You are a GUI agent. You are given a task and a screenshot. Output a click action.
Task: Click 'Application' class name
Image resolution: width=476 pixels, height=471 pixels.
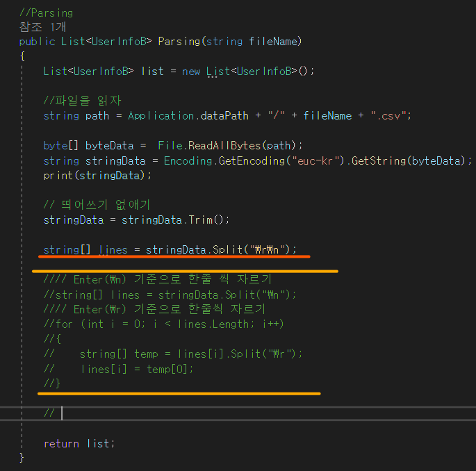pos(161,115)
